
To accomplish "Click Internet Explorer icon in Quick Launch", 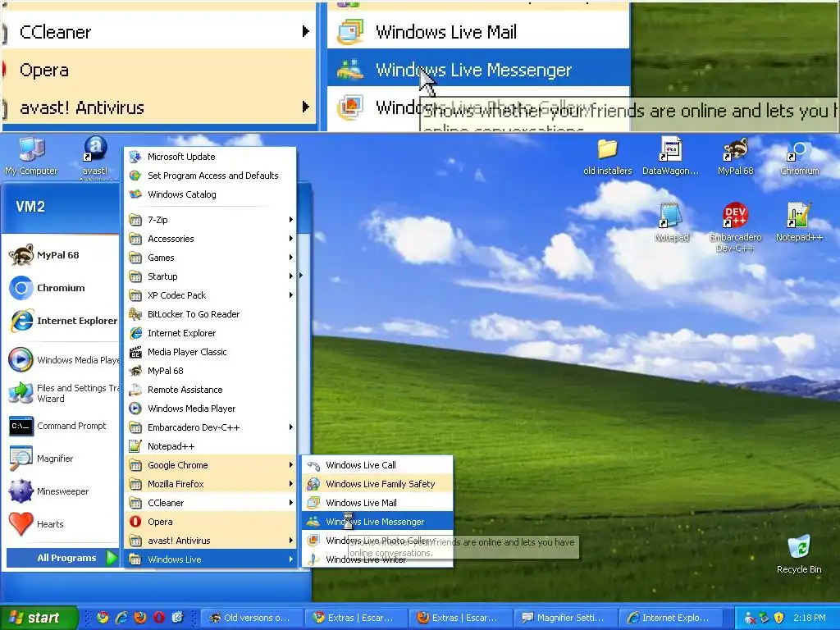I will tap(121, 618).
